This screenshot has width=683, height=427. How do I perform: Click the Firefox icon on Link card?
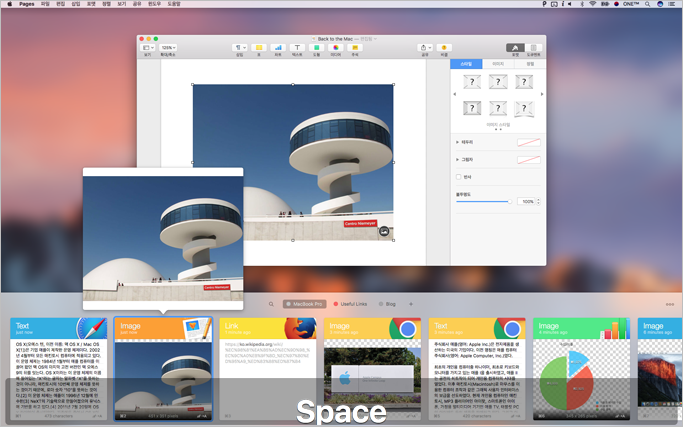(x=301, y=329)
